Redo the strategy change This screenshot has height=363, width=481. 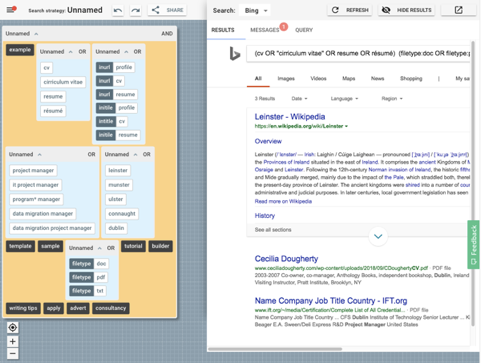coord(135,10)
